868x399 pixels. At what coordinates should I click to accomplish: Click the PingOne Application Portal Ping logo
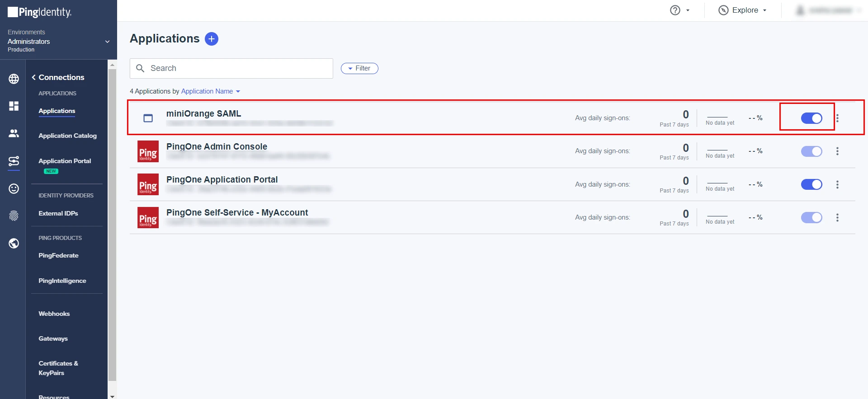click(148, 184)
